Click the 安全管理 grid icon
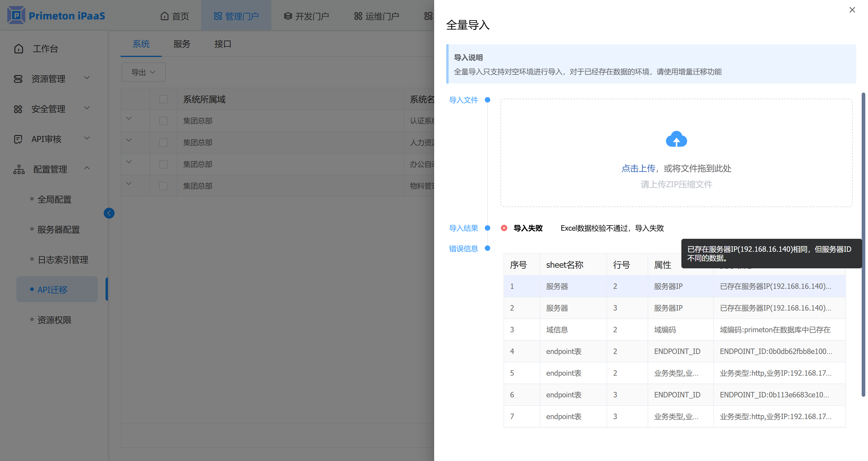 coord(18,109)
